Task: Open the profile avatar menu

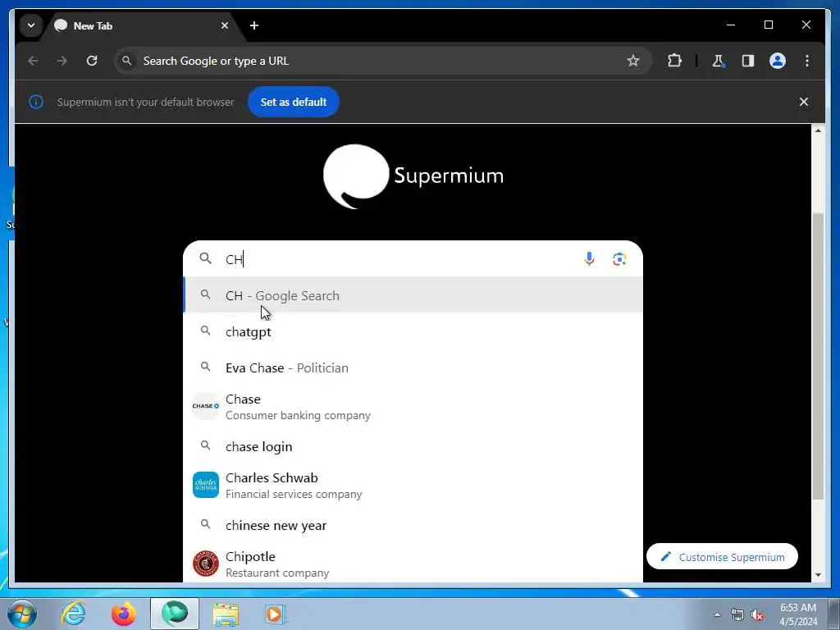Action: [778, 61]
